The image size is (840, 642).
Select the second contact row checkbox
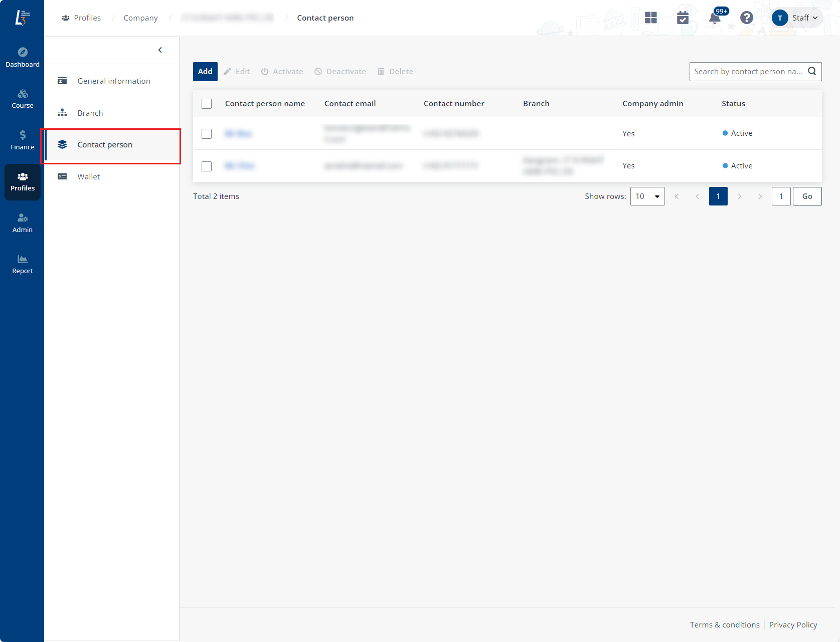[207, 166]
